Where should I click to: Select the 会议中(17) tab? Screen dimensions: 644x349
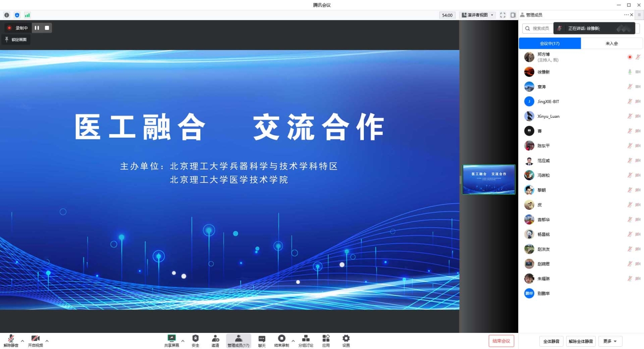[549, 43]
